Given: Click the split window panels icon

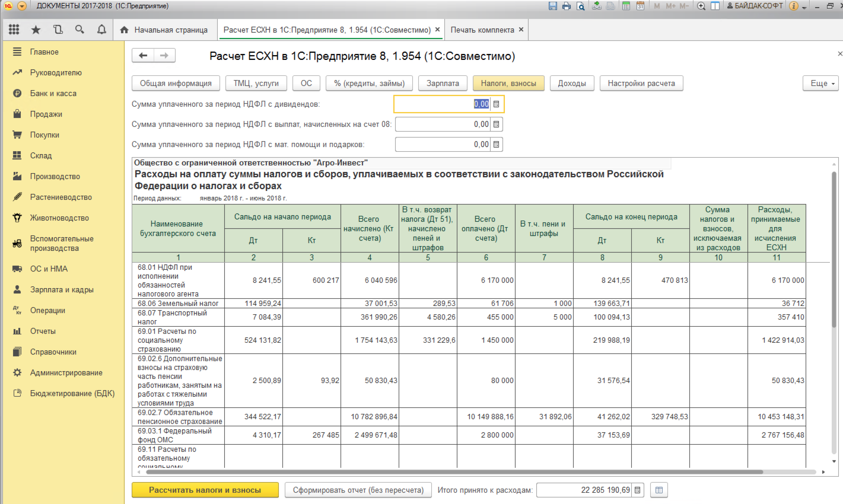Looking at the screenshot, I should (x=715, y=6).
